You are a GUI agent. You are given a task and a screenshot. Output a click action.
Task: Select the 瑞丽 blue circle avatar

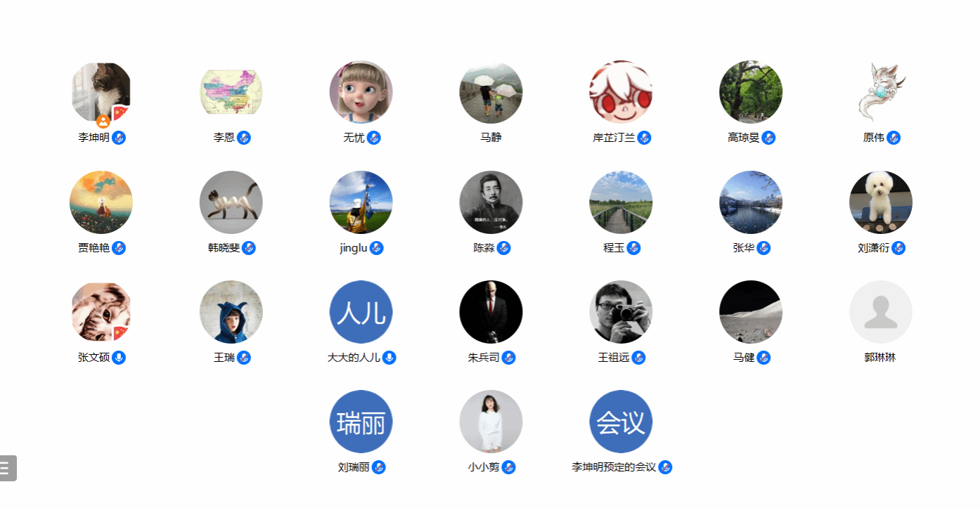(x=361, y=422)
